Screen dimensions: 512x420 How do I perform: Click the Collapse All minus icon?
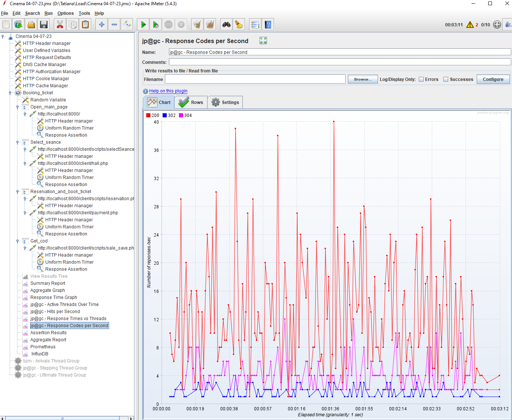tap(114, 25)
